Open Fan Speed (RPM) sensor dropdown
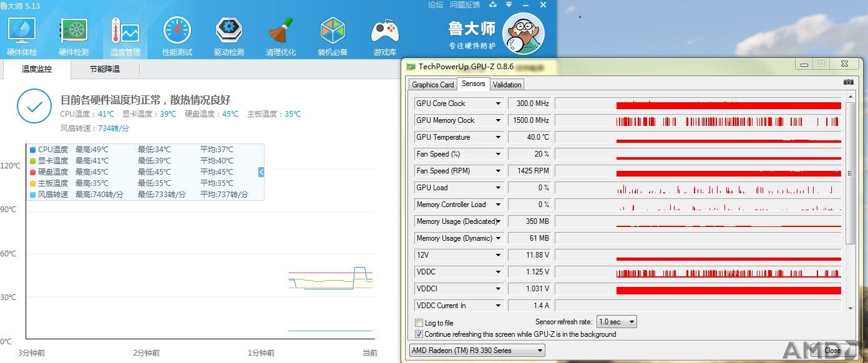 tap(498, 171)
